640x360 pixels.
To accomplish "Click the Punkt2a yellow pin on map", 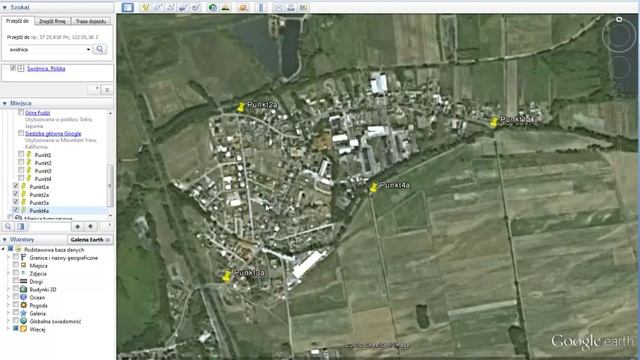I will [x=241, y=107].
